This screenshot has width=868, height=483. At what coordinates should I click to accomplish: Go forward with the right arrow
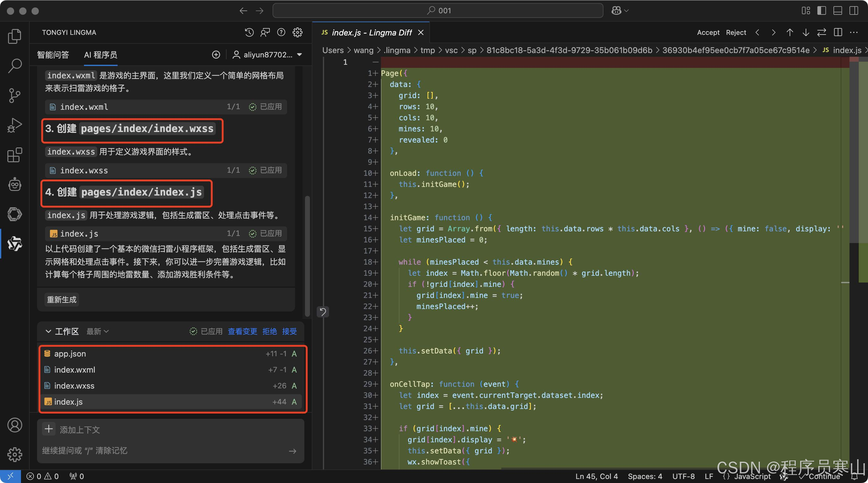(260, 11)
